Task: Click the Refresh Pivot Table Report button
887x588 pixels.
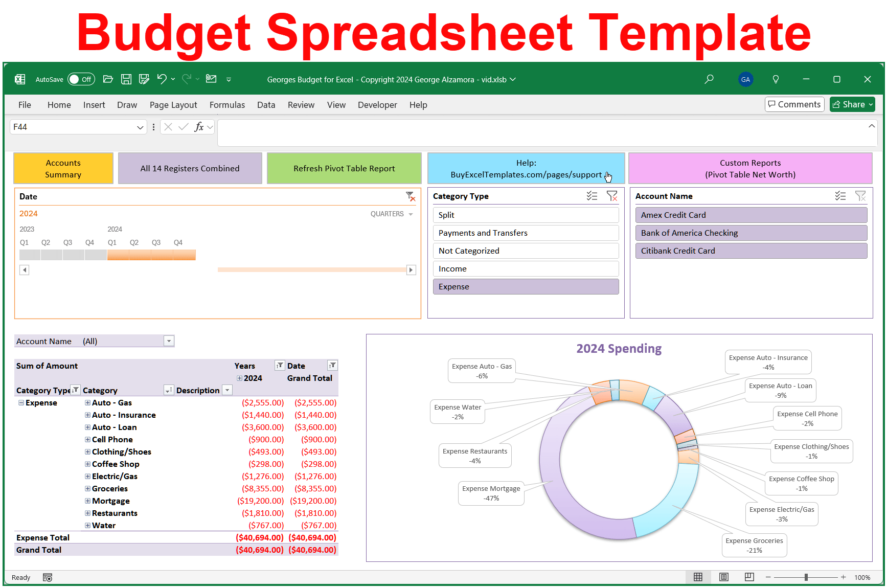Action: [344, 168]
